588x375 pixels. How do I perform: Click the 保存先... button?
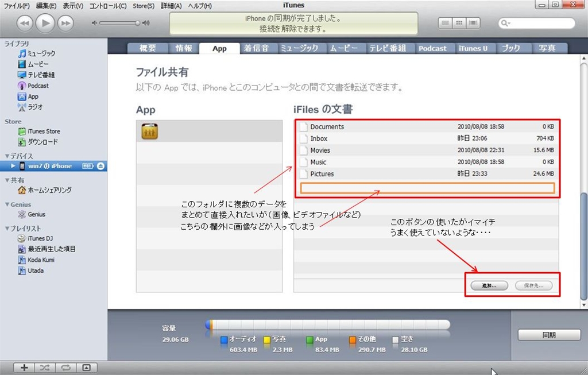534,286
